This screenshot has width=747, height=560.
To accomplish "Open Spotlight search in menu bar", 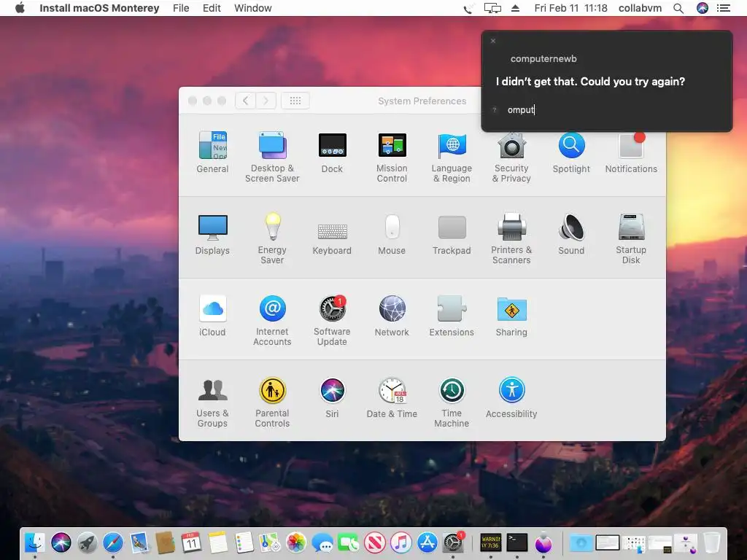I will (x=678, y=8).
